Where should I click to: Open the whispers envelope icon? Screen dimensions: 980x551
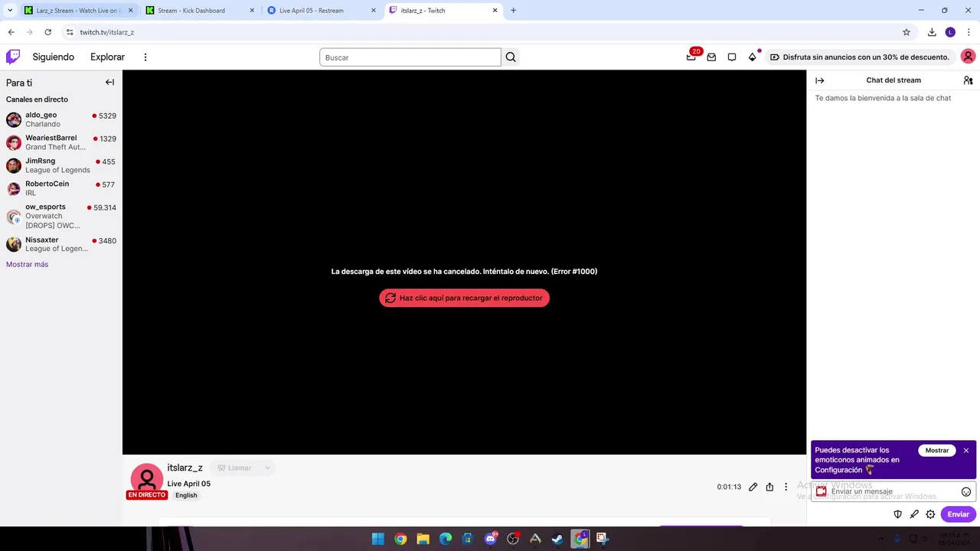[711, 57]
